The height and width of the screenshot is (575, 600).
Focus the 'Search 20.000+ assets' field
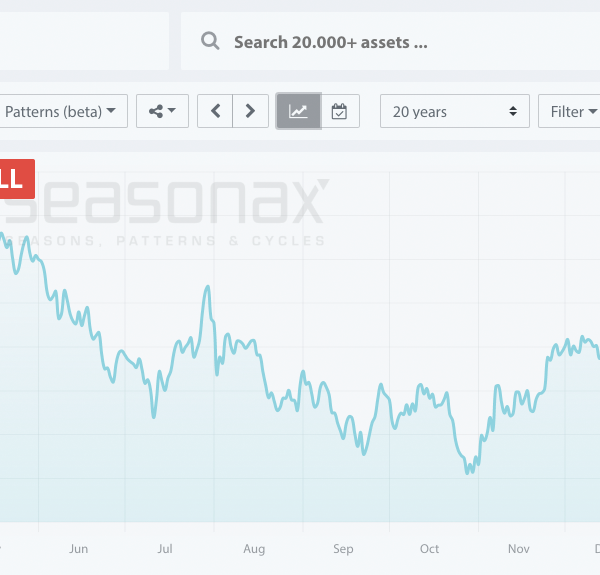click(x=390, y=41)
